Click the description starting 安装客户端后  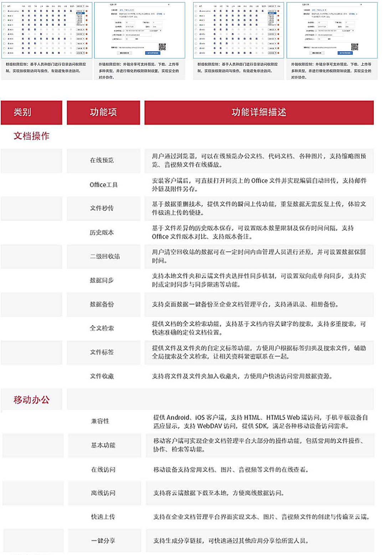[x=259, y=185]
